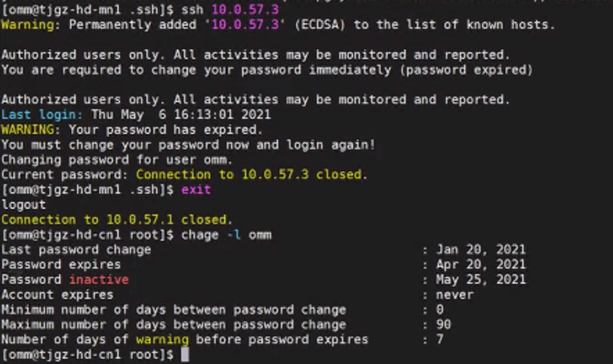
Task: Click the "logout" output line
Action: click(x=23, y=205)
